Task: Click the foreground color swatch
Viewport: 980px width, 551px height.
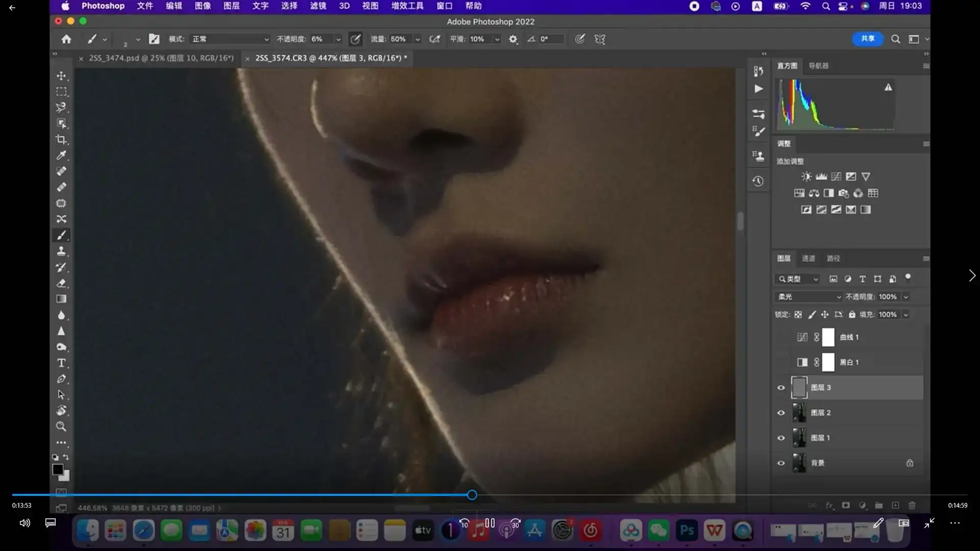Action: [x=58, y=469]
